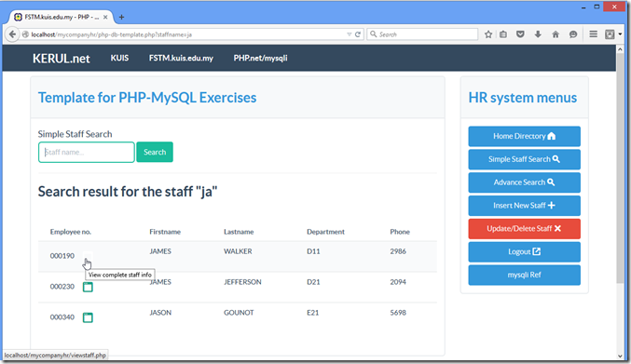Click the Department column header
Image resolution: width=631 pixels, height=364 pixels.
(325, 232)
